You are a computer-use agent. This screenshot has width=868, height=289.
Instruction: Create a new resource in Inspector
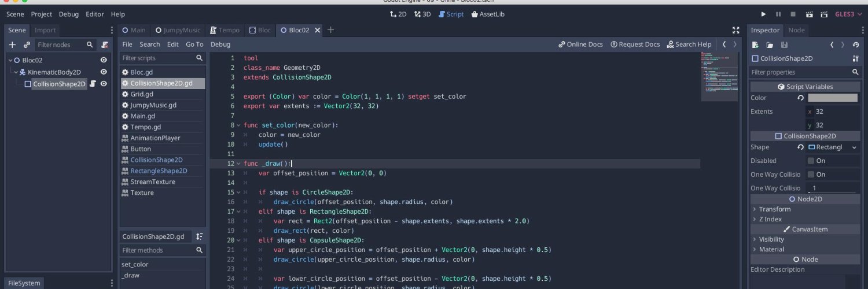point(755,45)
